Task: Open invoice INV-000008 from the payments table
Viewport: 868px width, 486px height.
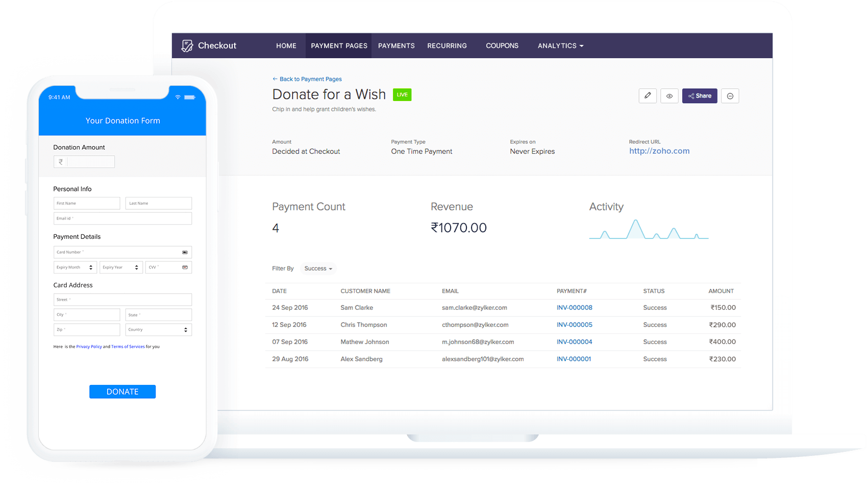Action: [x=574, y=307]
